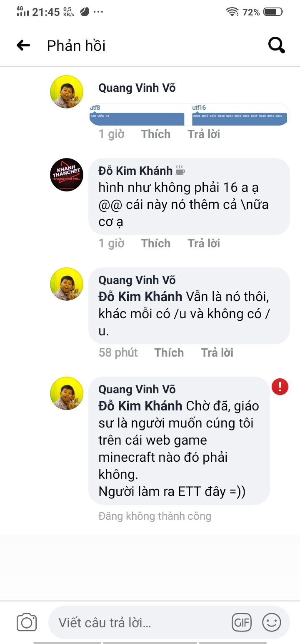Open the camera icon to attach photo
The height and width of the screenshot is (644, 300).
point(27,623)
